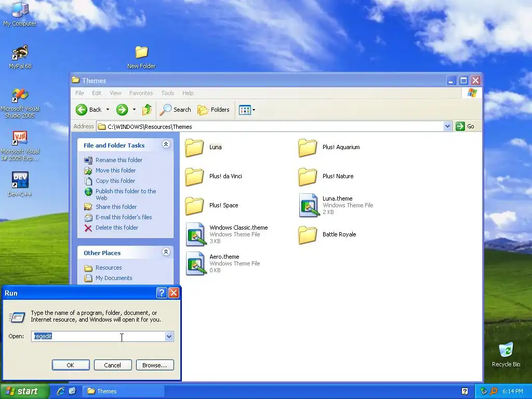Open the File menu

coord(79,93)
